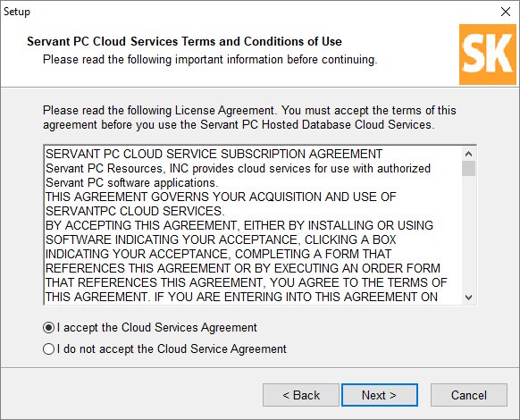Continue setup with the Next button
The width and height of the screenshot is (520, 420).
coord(380,395)
